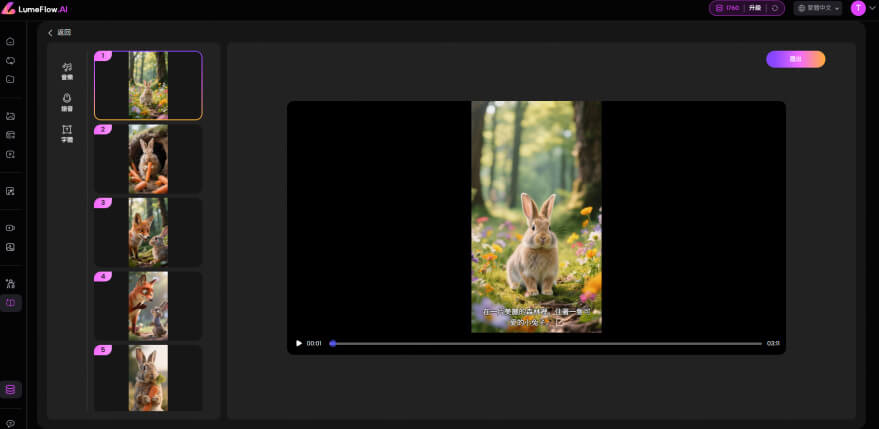The image size is (879, 429).
Task: Open the chat icon at sidebar bottom
Action: coord(10,423)
